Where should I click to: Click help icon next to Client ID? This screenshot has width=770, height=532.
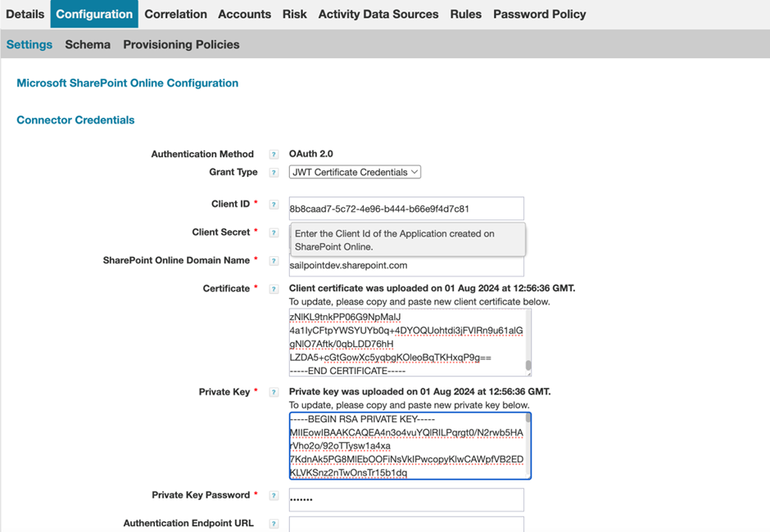(274, 205)
